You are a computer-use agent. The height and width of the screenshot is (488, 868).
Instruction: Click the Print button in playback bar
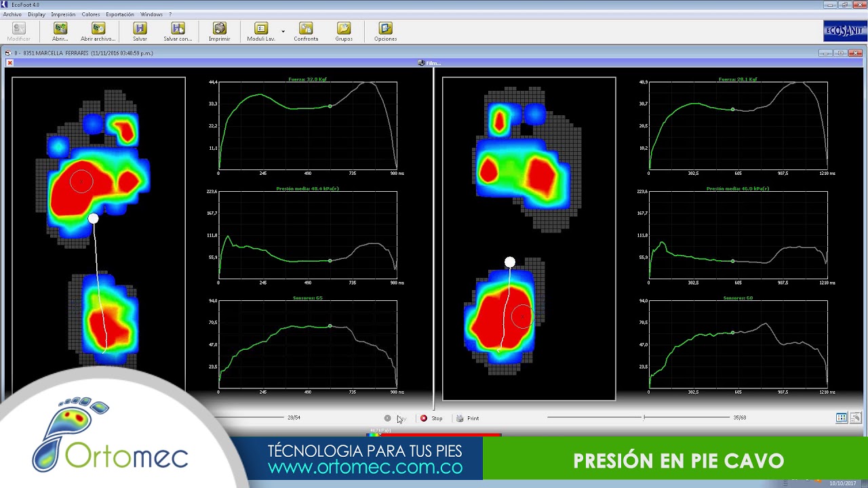pyautogui.click(x=468, y=418)
